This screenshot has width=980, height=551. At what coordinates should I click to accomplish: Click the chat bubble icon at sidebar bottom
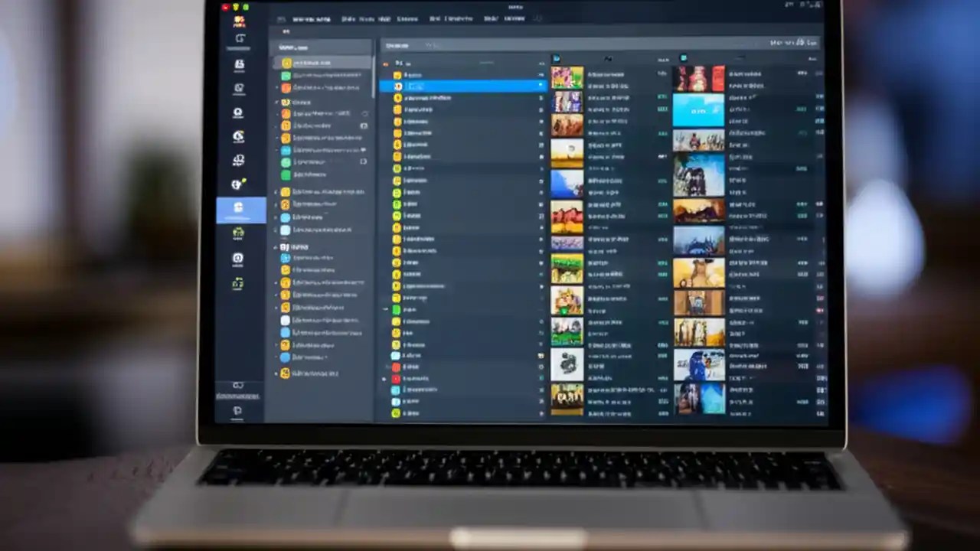tap(237, 411)
